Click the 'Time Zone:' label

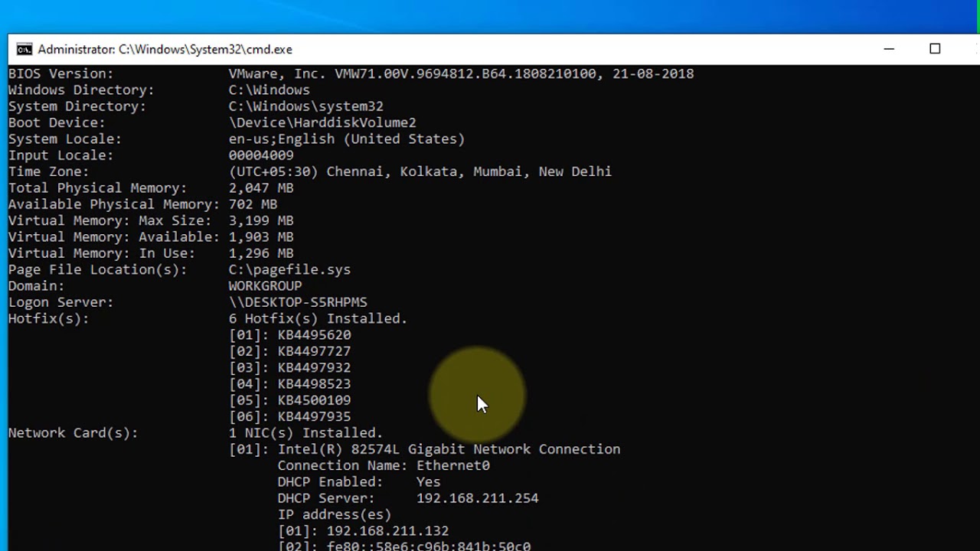pos(48,171)
